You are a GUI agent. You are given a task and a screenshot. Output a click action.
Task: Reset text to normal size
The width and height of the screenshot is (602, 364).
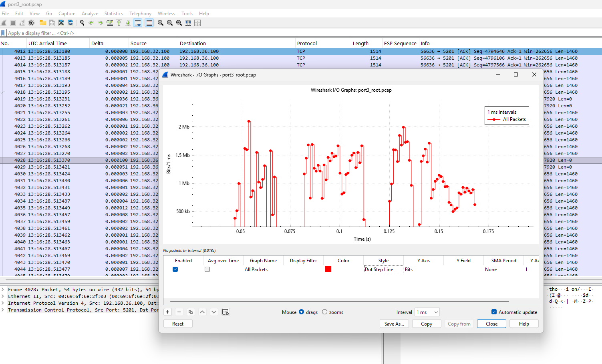pos(179,23)
